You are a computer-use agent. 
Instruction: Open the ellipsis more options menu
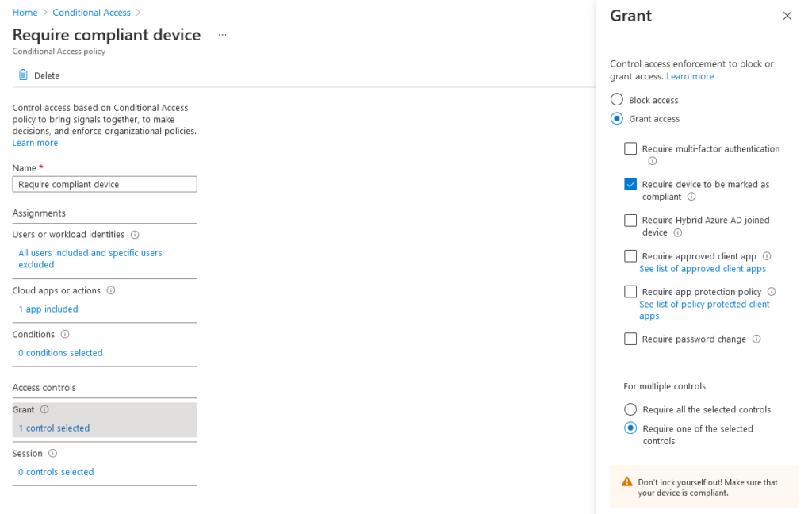(222, 35)
